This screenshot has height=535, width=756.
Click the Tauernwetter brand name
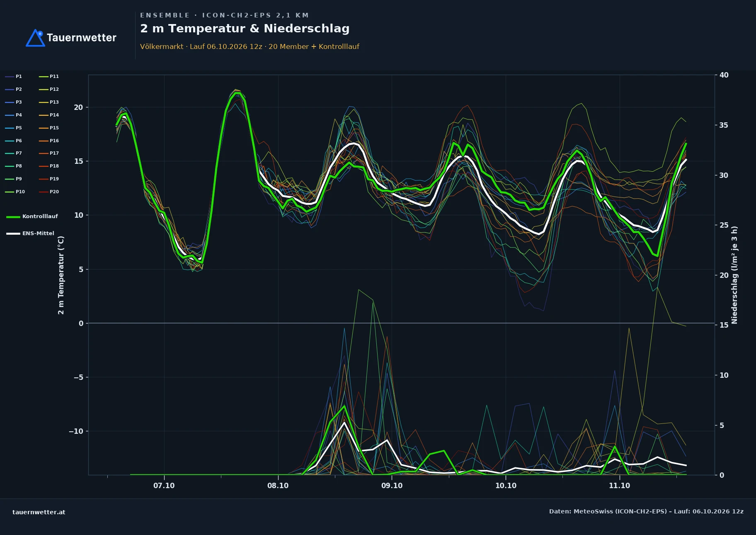point(81,38)
